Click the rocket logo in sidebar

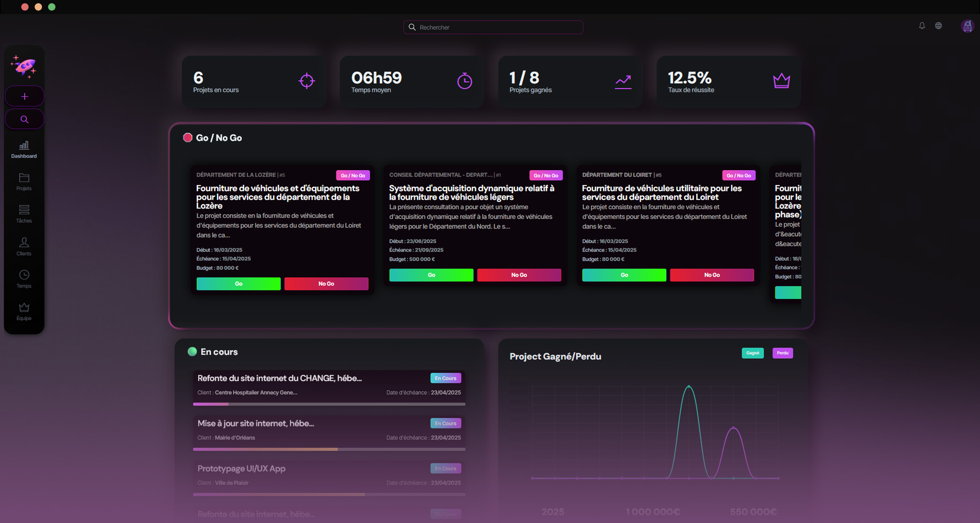(x=24, y=66)
